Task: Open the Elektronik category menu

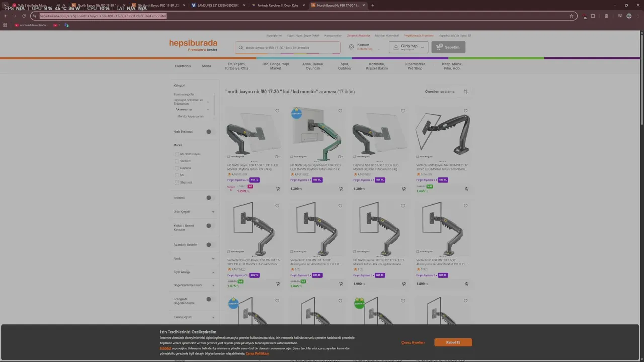Action: click(x=183, y=66)
